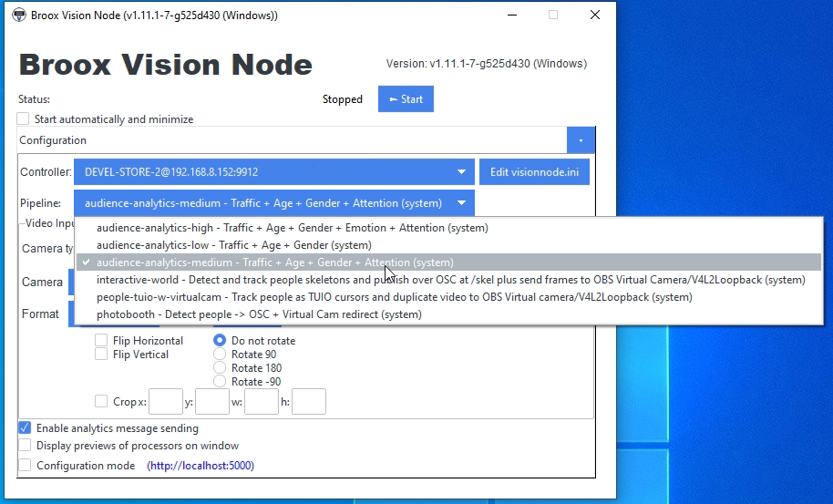Tick the Flip Vertical checkbox
833x504 pixels.
(101, 354)
